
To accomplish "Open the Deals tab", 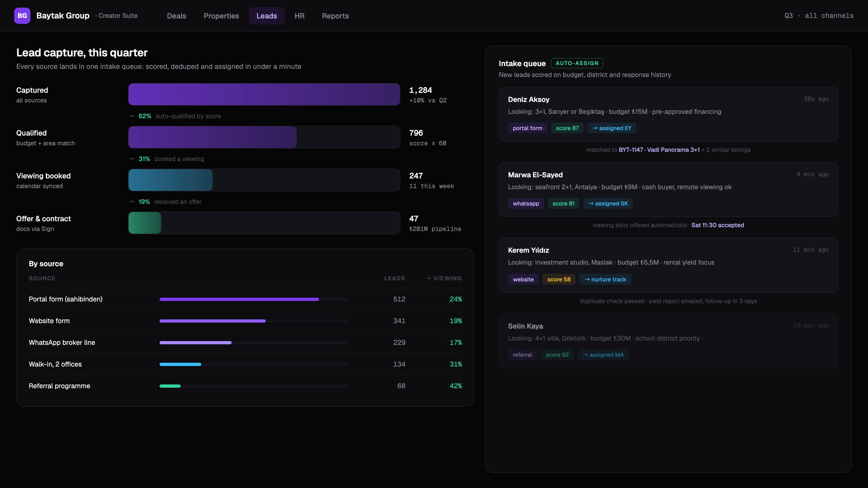I will (x=177, y=16).
